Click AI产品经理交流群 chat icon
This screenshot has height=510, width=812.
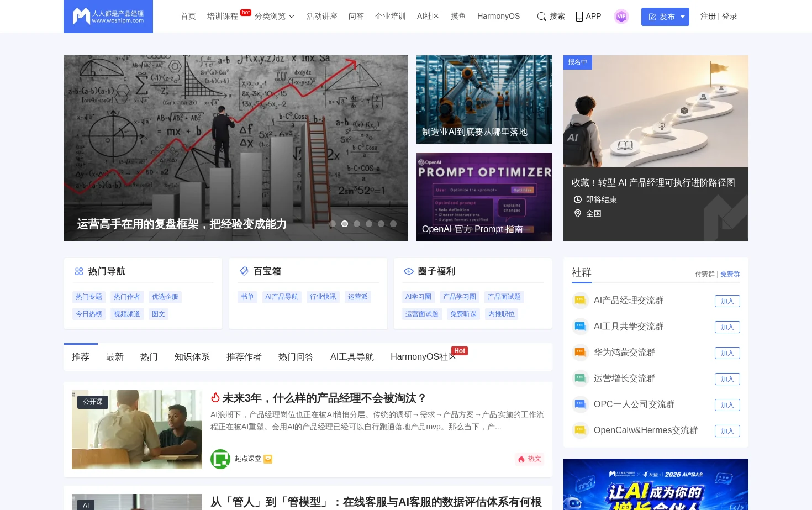581,301
